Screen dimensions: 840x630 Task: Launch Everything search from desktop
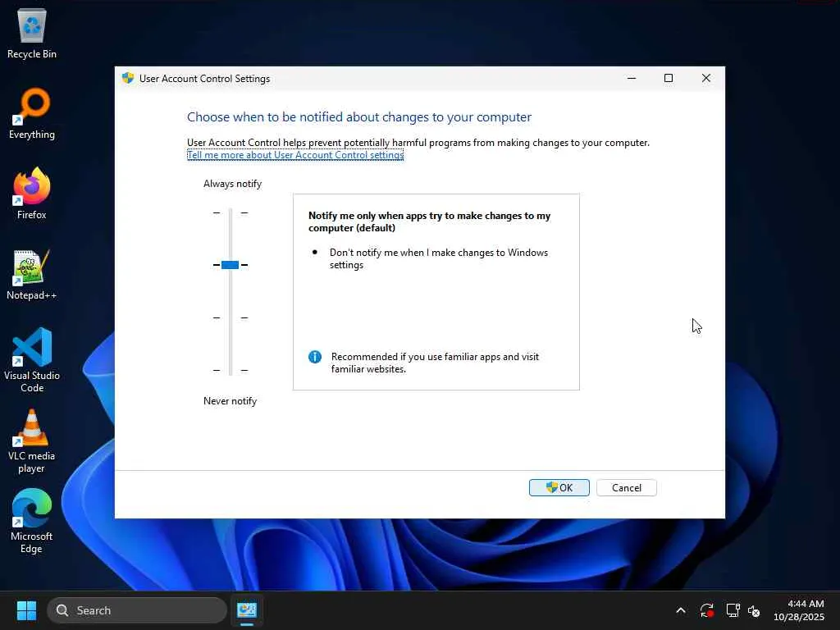32,113
